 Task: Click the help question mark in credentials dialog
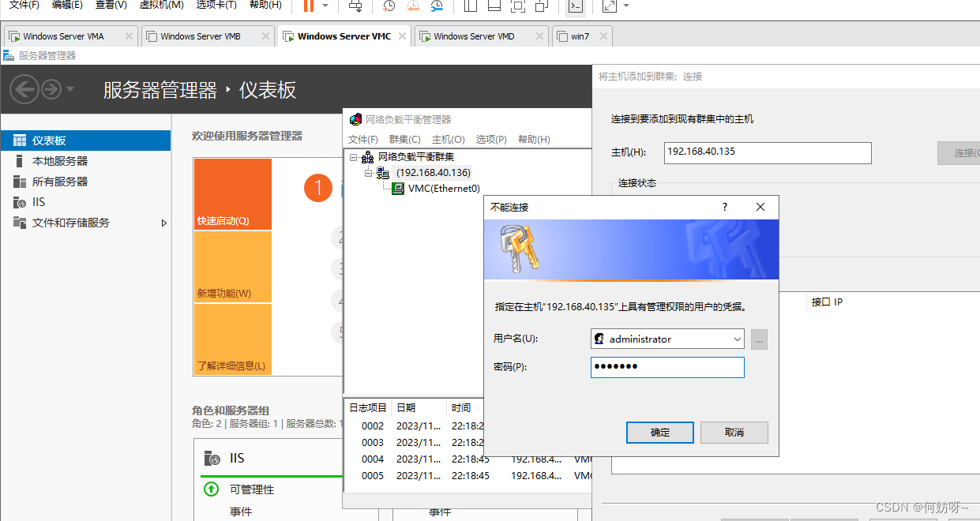pyautogui.click(x=725, y=207)
